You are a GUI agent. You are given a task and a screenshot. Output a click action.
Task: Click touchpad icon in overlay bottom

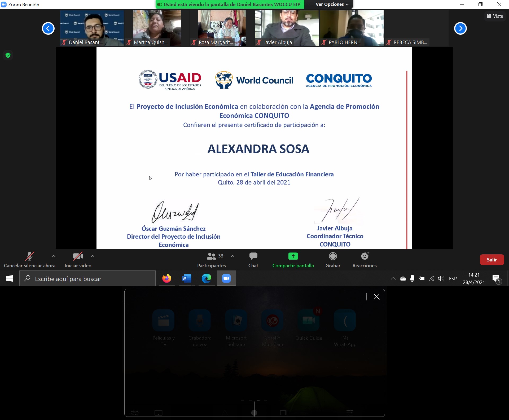click(x=159, y=413)
